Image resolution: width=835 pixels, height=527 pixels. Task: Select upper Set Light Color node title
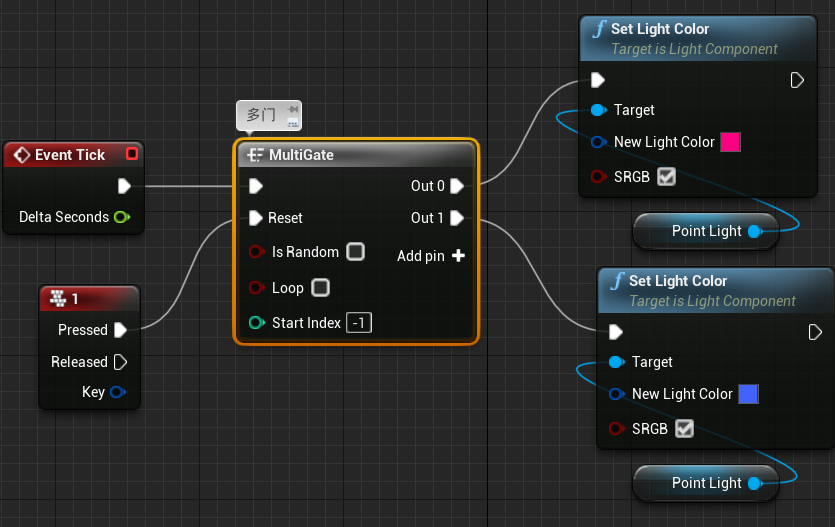tap(660, 29)
